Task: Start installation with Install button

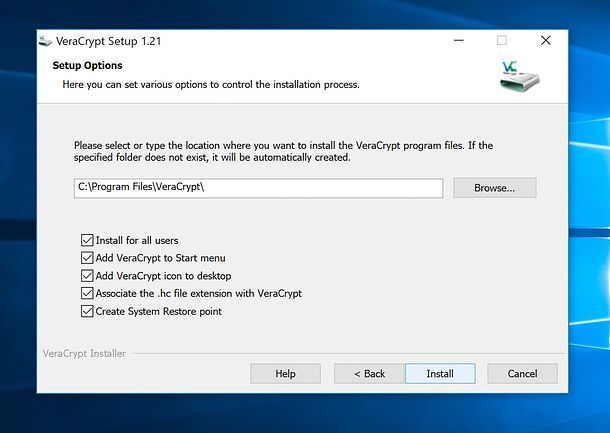Action: coord(440,373)
